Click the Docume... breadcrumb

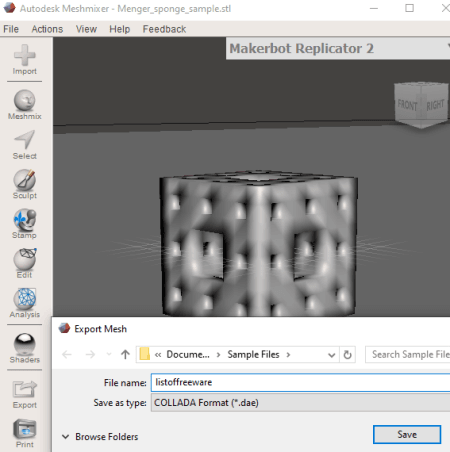(188, 354)
